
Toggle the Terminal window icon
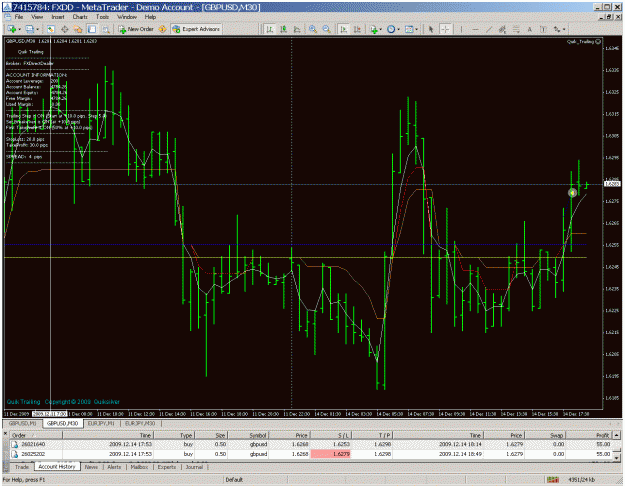coord(92,29)
